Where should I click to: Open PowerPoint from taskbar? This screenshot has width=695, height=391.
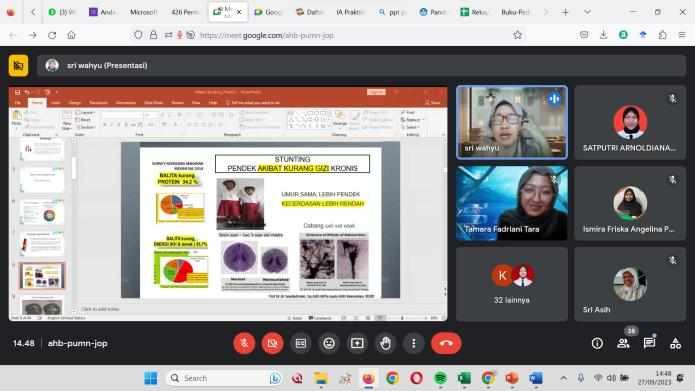511,378
